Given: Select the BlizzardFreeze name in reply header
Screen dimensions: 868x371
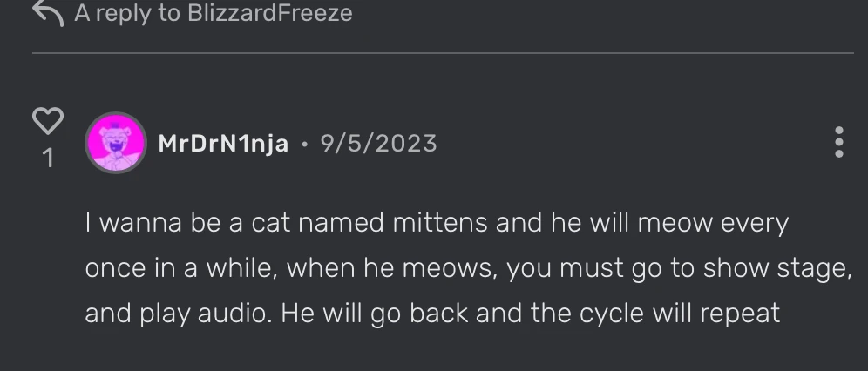Looking at the screenshot, I should 270,13.
